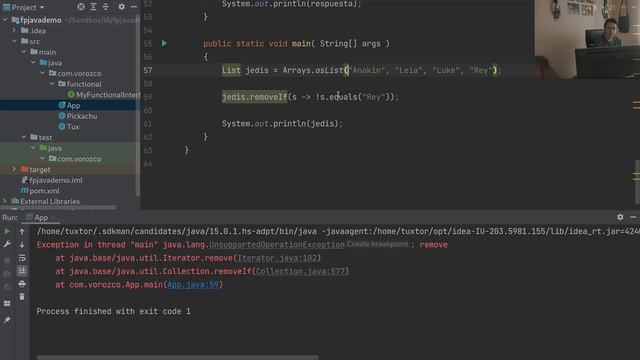Click the App tab in Run panel

40,218
